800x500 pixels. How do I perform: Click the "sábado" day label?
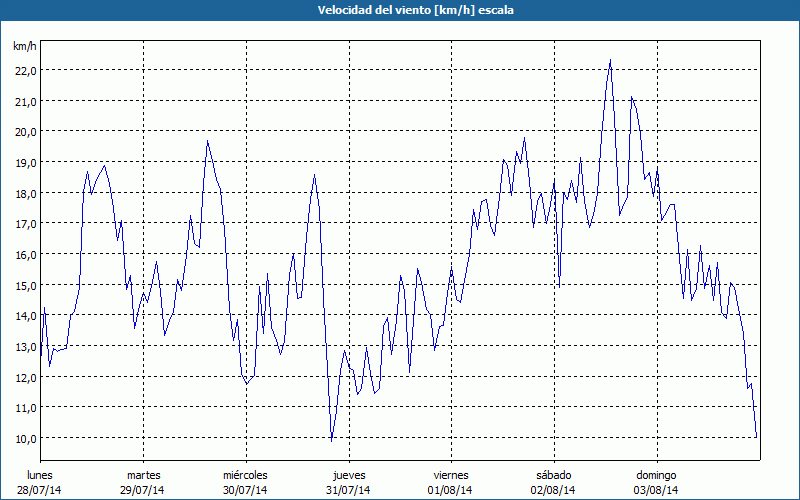553,475
